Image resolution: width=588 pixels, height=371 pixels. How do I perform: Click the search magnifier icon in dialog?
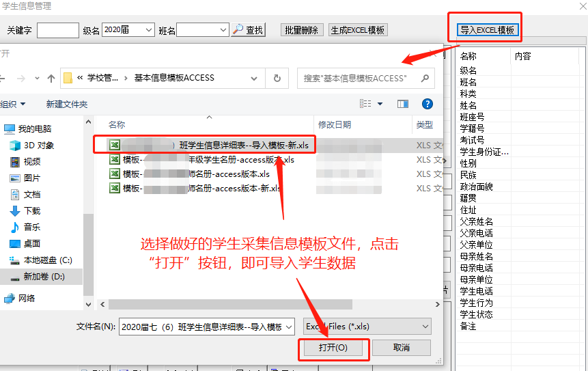[x=425, y=78]
